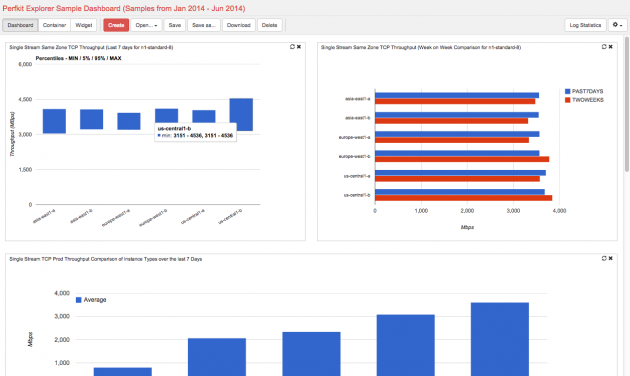Refresh the Instance Types comparison widget
The width and height of the screenshot is (630, 376).
(604, 258)
